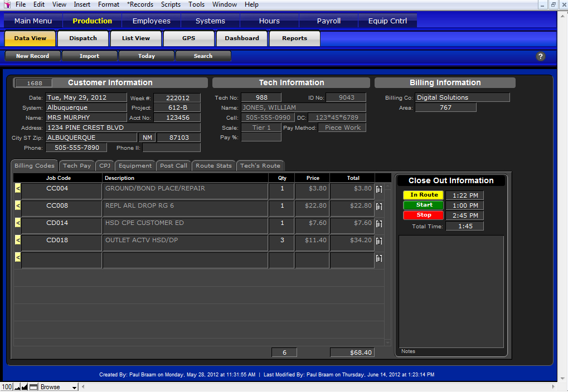Open the Route Stats tab

213,166
